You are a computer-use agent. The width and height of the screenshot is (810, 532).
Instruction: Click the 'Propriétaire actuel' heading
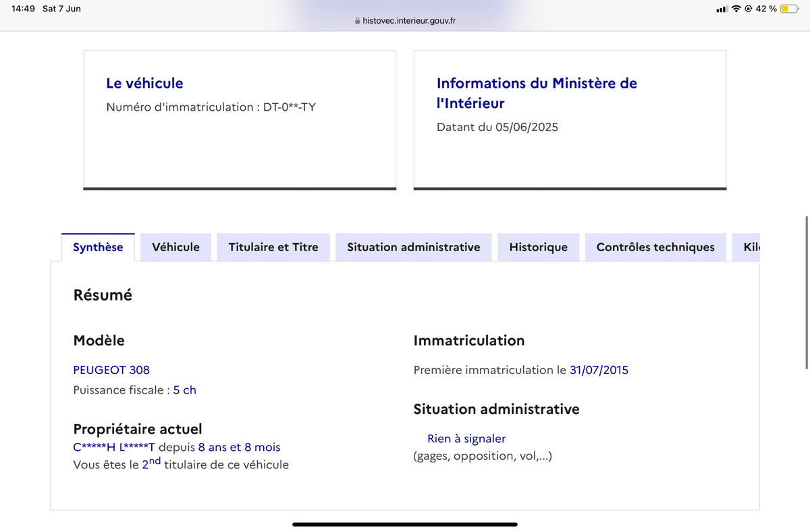pyautogui.click(x=138, y=429)
